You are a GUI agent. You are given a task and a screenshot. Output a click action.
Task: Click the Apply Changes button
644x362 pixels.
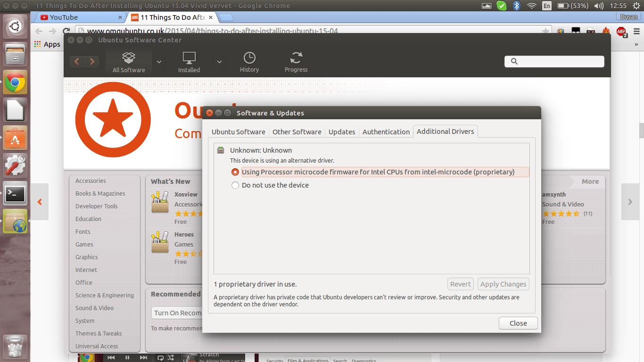(503, 284)
